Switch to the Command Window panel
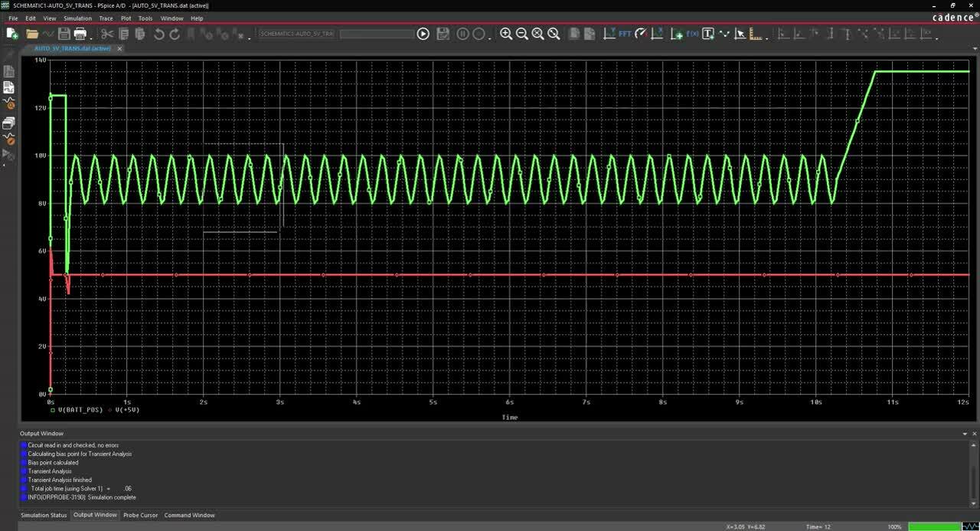This screenshot has height=531, width=980. [x=189, y=515]
